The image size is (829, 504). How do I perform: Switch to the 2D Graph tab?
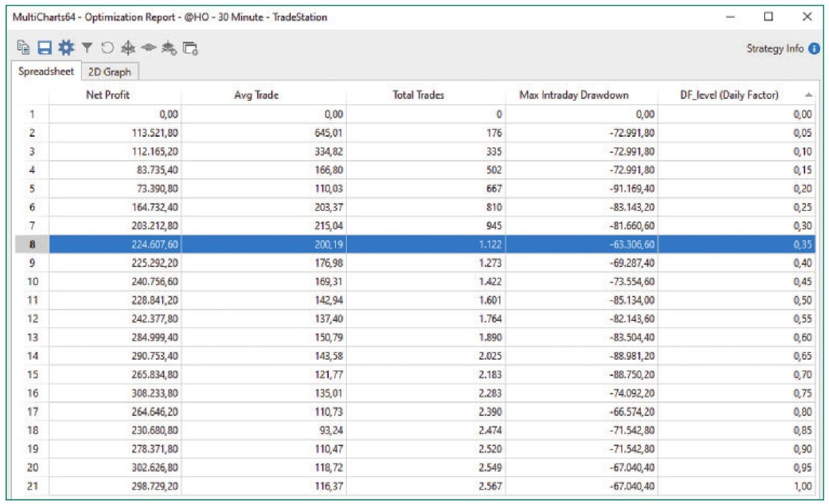pos(109,72)
